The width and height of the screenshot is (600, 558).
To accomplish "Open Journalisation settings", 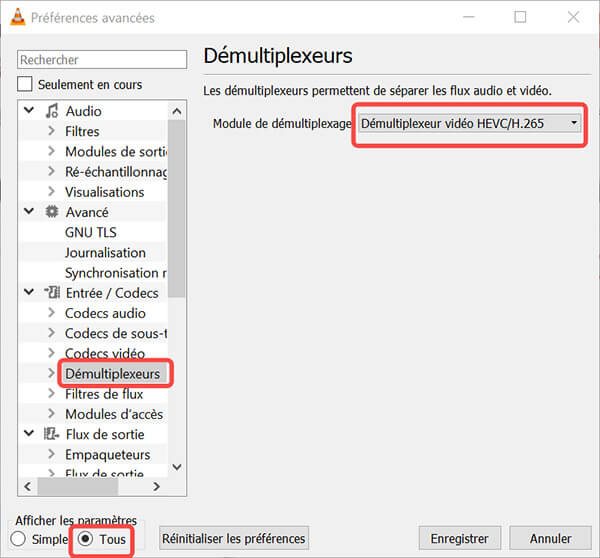I will (105, 253).
